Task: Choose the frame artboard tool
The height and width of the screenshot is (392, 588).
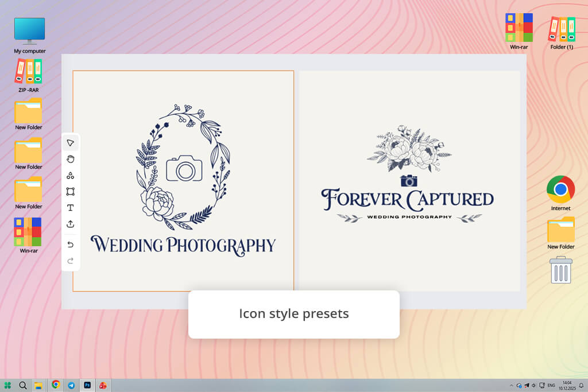Action: click(70, 192)
